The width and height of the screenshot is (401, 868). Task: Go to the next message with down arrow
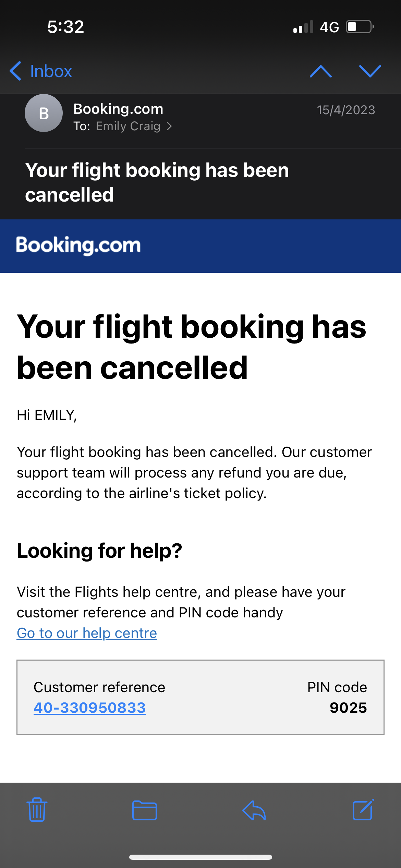coord(370,71)
